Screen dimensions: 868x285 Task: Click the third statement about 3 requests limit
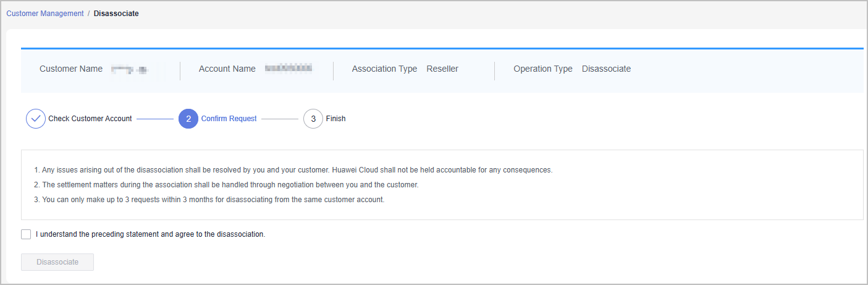point(209,200)
